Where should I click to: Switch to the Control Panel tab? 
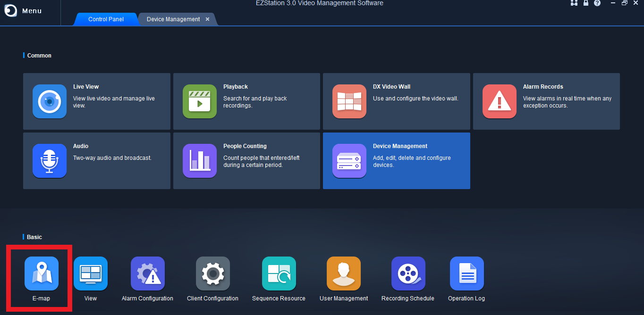105,19
